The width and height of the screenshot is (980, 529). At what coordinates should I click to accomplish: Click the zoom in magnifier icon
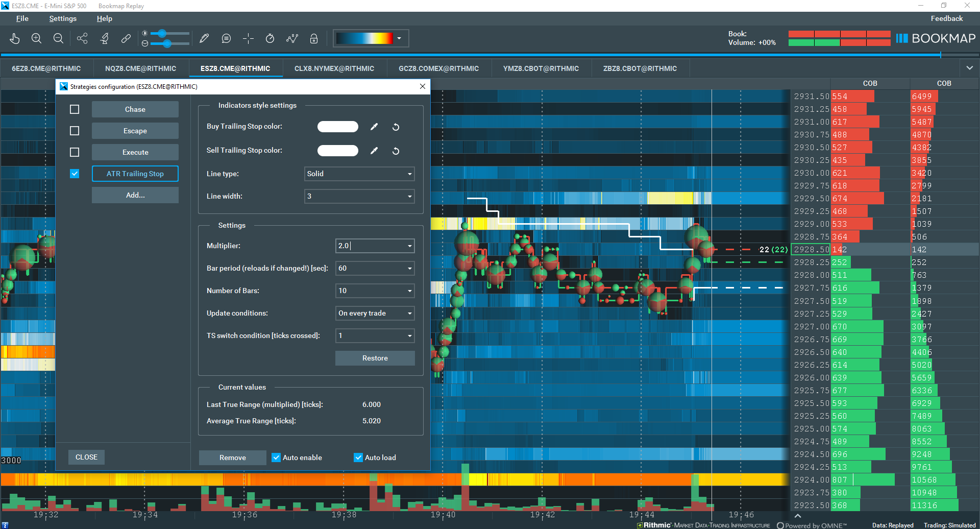pos(36,39)
